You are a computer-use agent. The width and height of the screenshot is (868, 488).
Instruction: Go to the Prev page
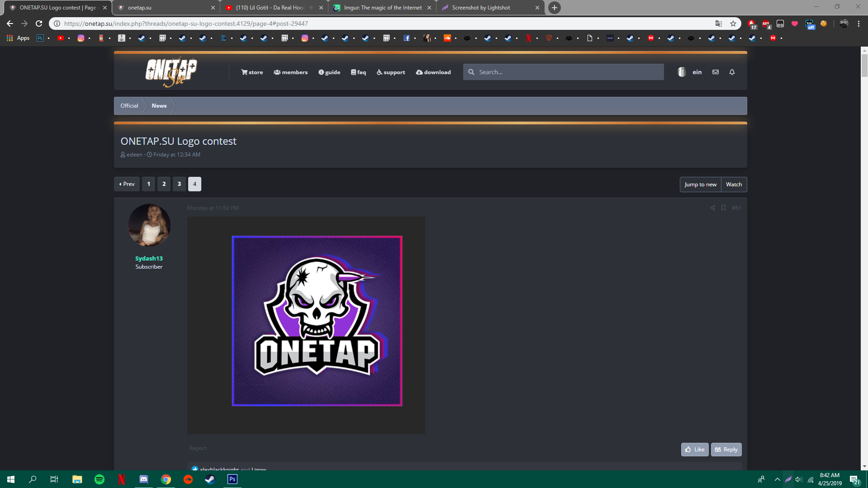coord(127,184)
